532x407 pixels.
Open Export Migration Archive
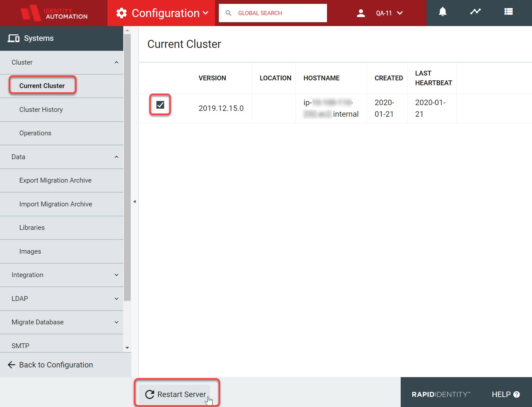[x=61, y=180]
